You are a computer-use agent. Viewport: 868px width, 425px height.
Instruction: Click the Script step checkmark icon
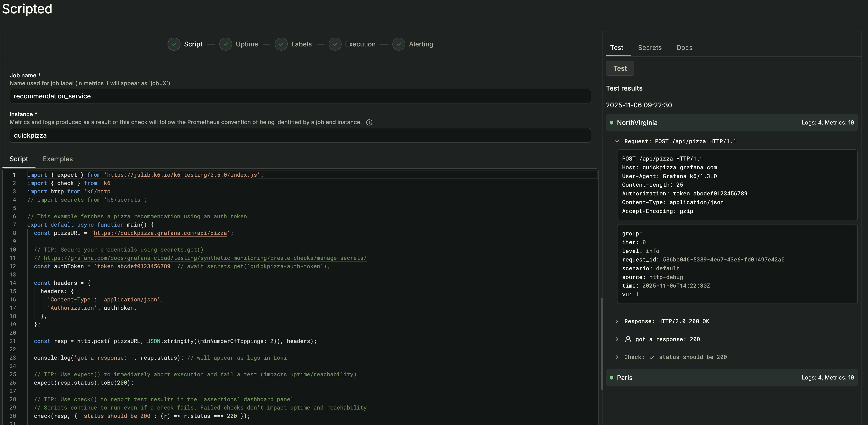(x=174, y=44)
